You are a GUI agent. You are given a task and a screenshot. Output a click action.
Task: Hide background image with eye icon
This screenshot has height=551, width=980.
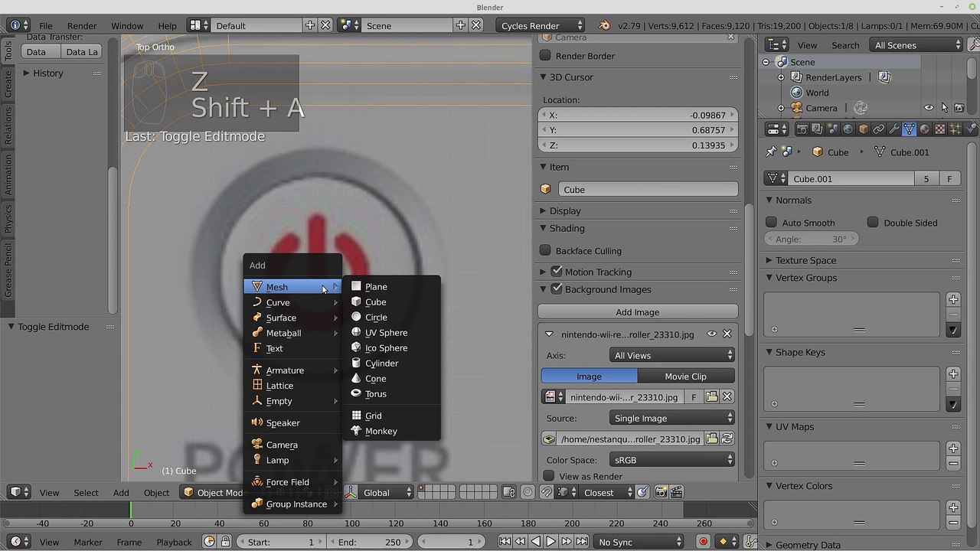[711, 334]
